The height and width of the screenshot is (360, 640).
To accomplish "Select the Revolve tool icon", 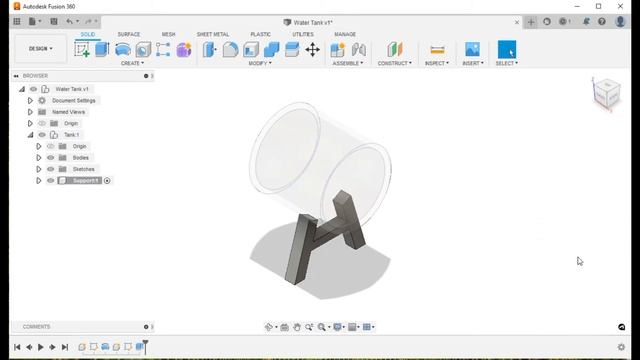I will (x=122, y=49).
